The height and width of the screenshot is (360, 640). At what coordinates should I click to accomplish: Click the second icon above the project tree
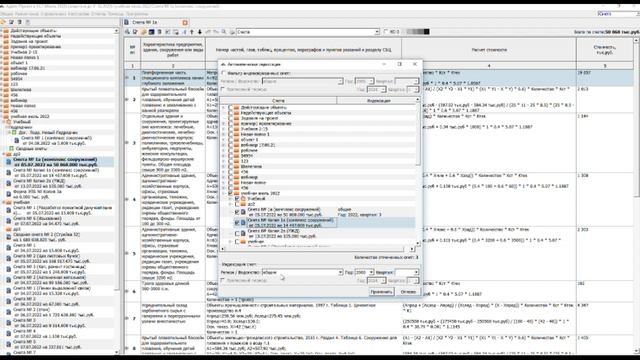(x=11, y=22)
